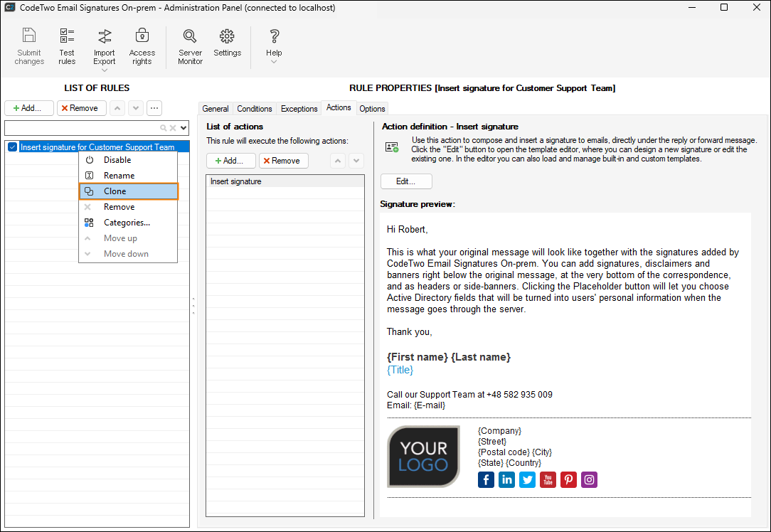
Task: Expand the Help menu dropdown
Action: tap(274, 62)
